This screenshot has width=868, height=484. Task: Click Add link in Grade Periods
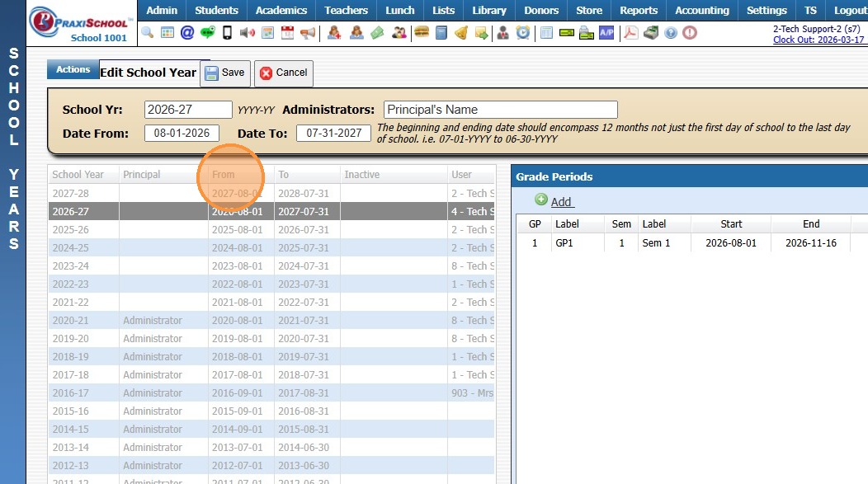(561, 202)
